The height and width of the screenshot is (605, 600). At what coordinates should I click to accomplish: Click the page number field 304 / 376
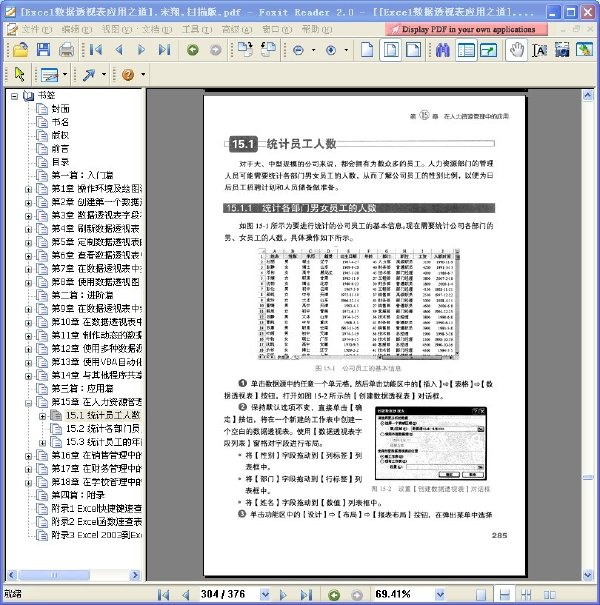(x=223, y=595)
